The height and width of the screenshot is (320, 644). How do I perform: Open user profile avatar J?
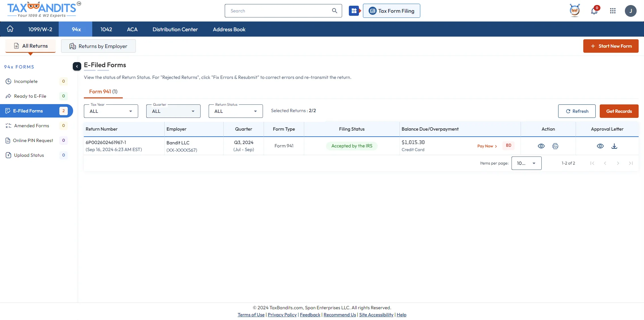pos(631,11)
